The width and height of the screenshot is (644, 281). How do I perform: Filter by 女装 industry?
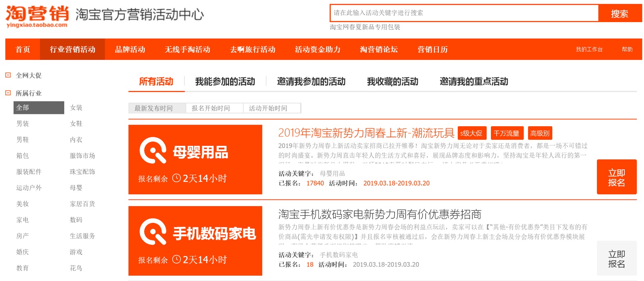(76, 107)
